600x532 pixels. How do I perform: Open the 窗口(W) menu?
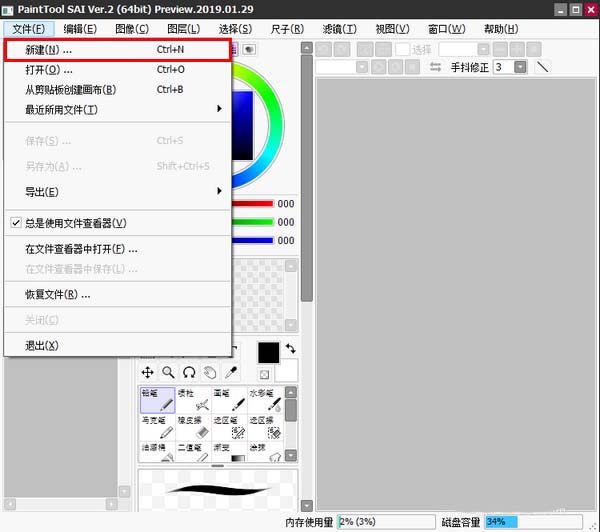pos(447,29)
